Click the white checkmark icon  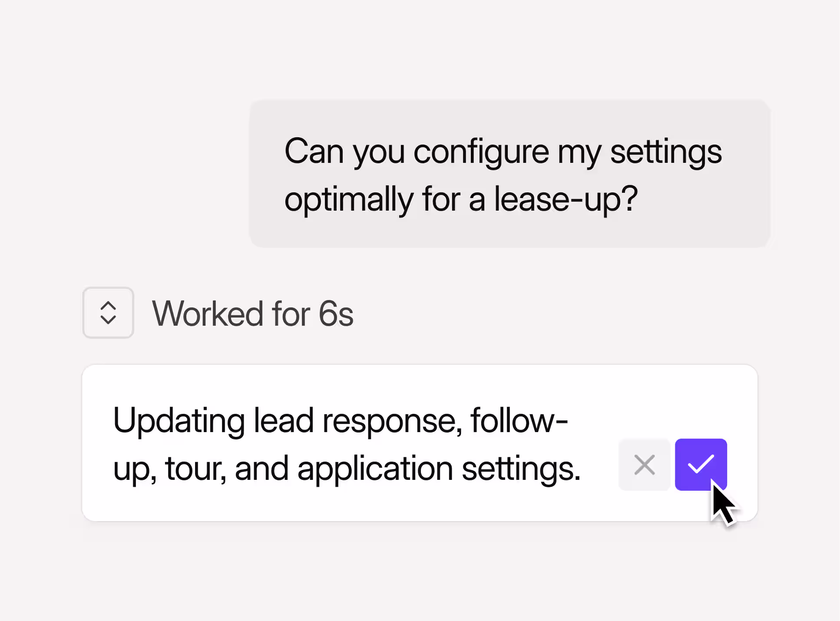(701, 464)
